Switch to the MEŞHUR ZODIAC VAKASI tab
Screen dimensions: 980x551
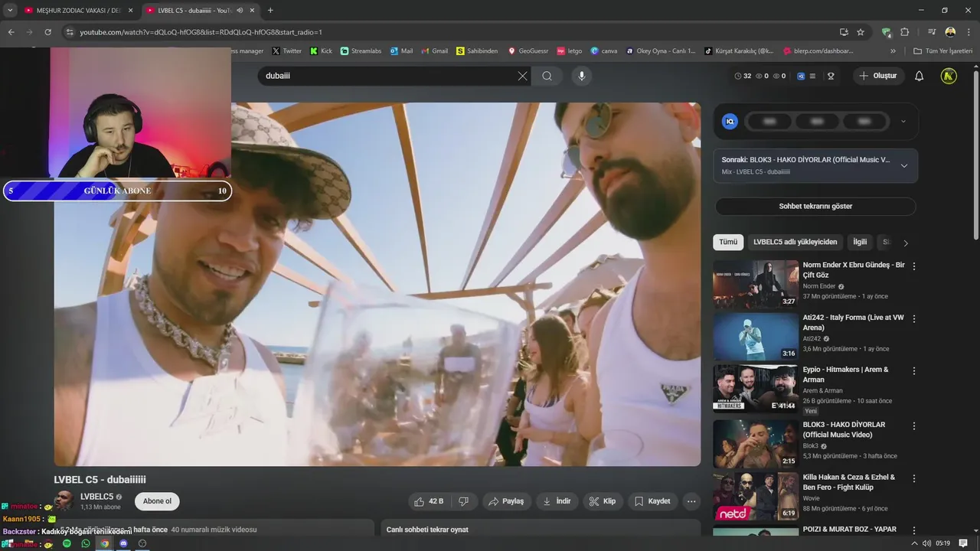[79, 10]
